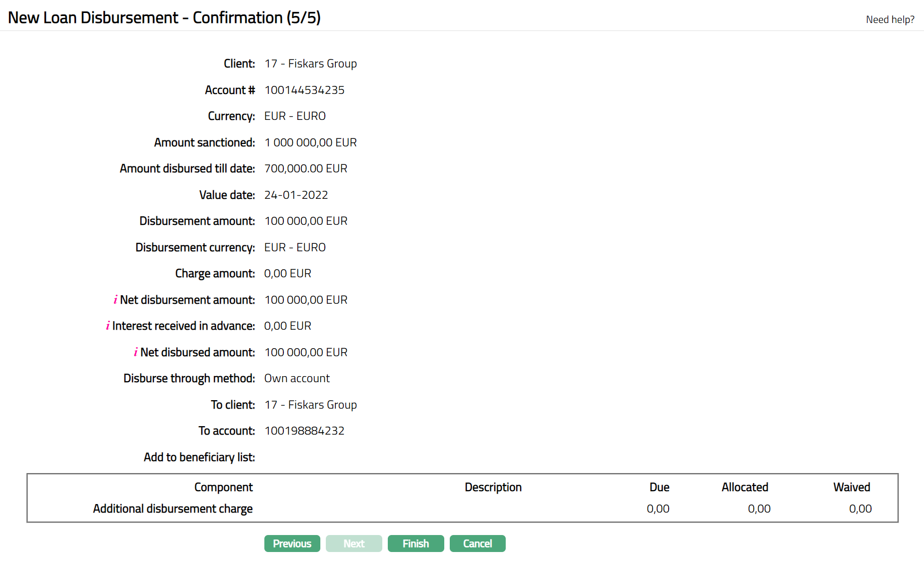Screen dimensions: 924x565
Task: Select the value date 24-01-2022
Action: click(296, 195)
